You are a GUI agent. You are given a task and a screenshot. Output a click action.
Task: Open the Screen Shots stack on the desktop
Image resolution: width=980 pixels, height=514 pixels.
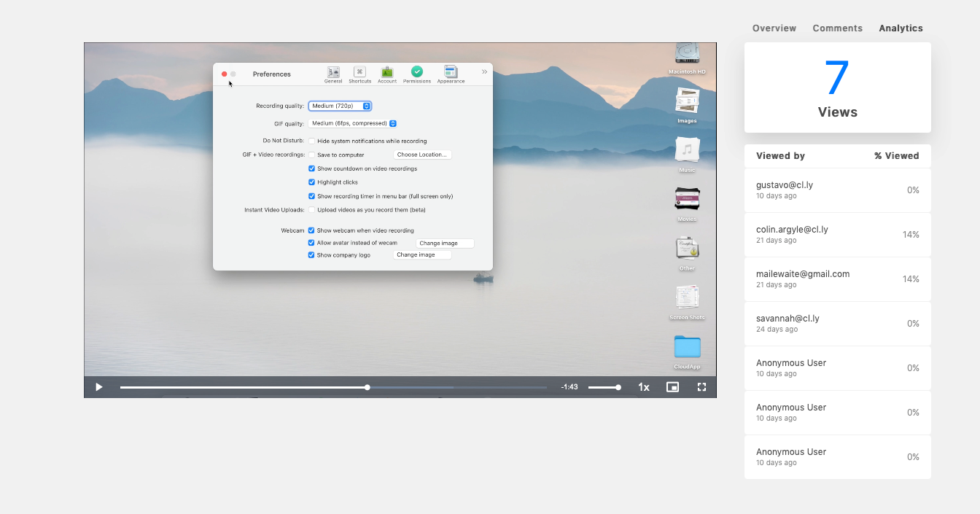click(687, 303)
